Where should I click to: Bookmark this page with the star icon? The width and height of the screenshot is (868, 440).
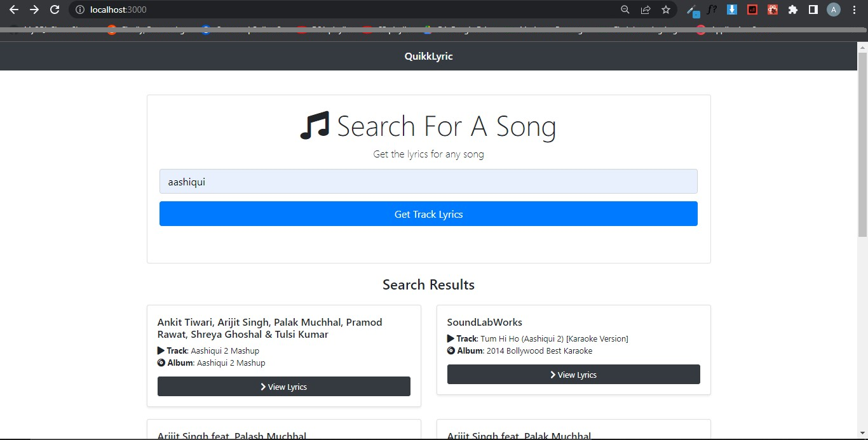pyautogui.click(x=665, y=10)
